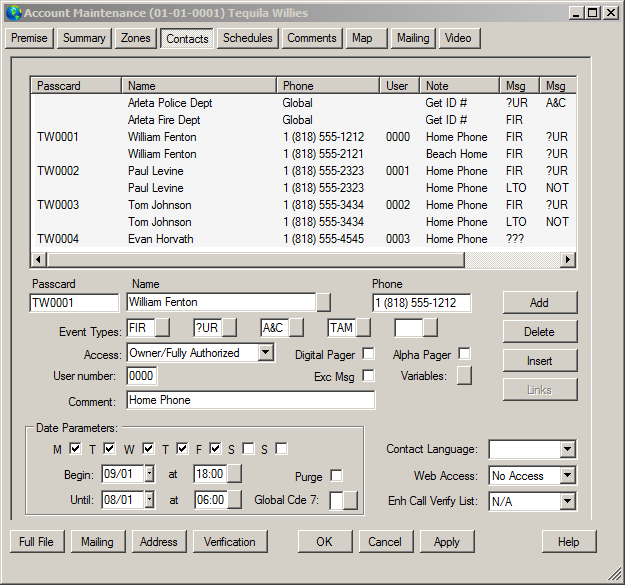Expand the Contact Language dropdown
The image size is (625, 585).
567,449
